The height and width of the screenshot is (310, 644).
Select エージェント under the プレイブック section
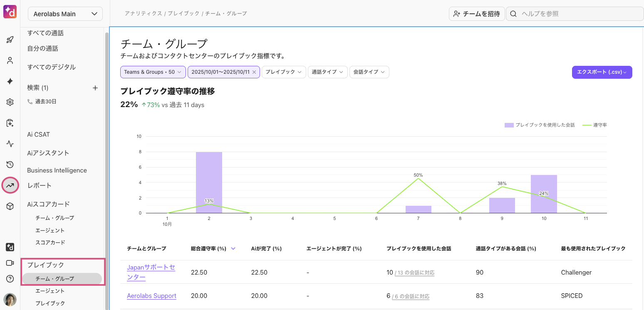tap(50, 291)
